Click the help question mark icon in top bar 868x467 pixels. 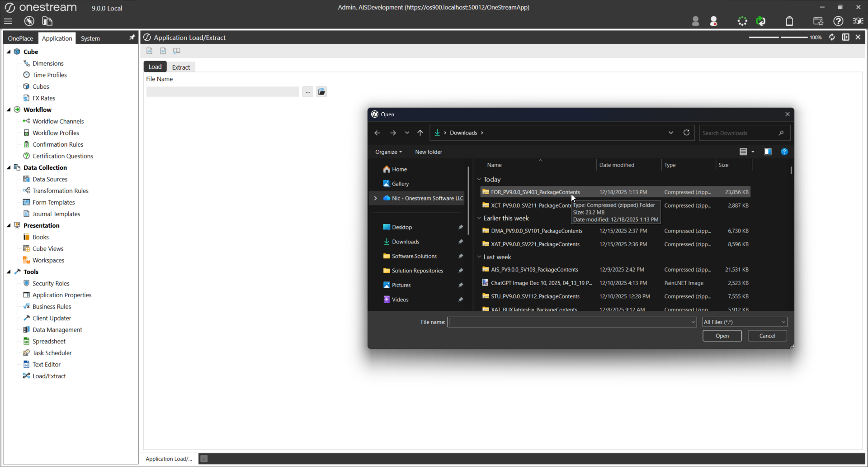(838, 21)
